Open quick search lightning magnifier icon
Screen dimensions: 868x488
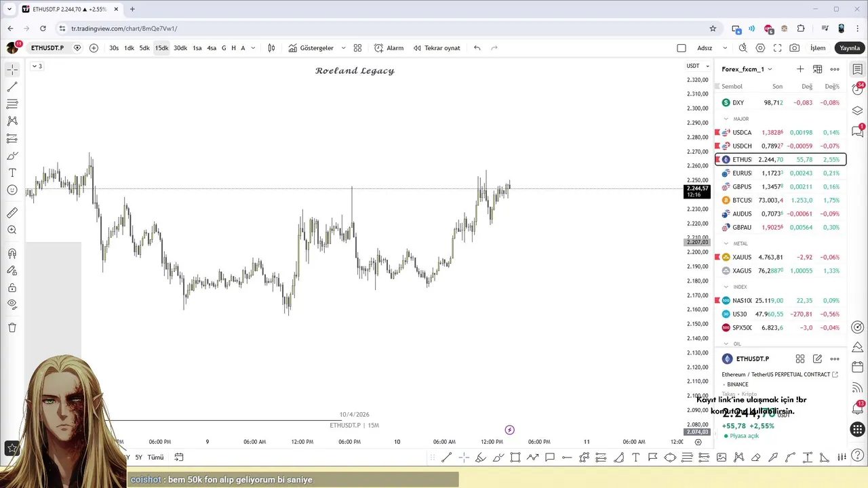(x=743, y=48)
